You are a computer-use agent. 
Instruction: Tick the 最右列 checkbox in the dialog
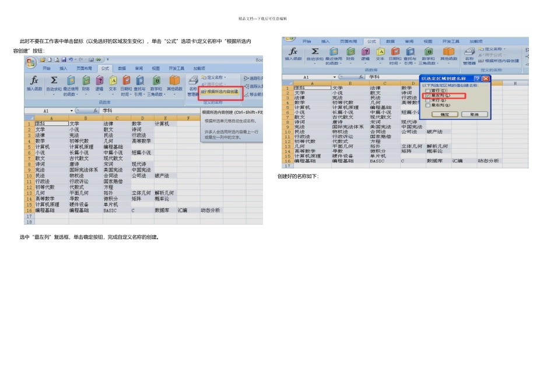click(428, 106)
